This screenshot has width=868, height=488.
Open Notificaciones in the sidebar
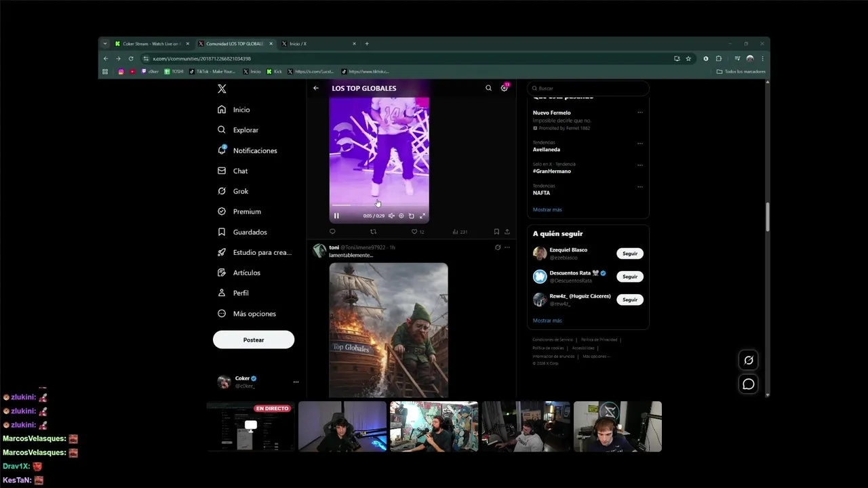[x=248, y=150]
